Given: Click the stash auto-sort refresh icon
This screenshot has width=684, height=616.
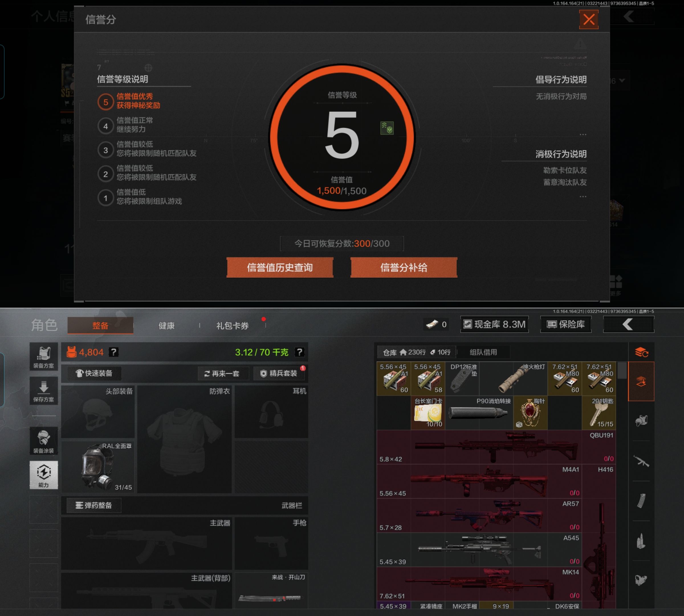Looking at the screenshot, I should point(641,352).
